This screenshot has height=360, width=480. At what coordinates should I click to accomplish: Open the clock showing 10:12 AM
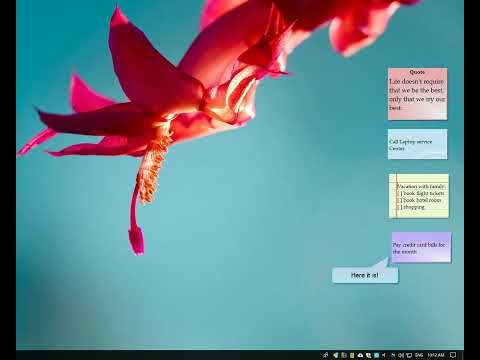436,355
